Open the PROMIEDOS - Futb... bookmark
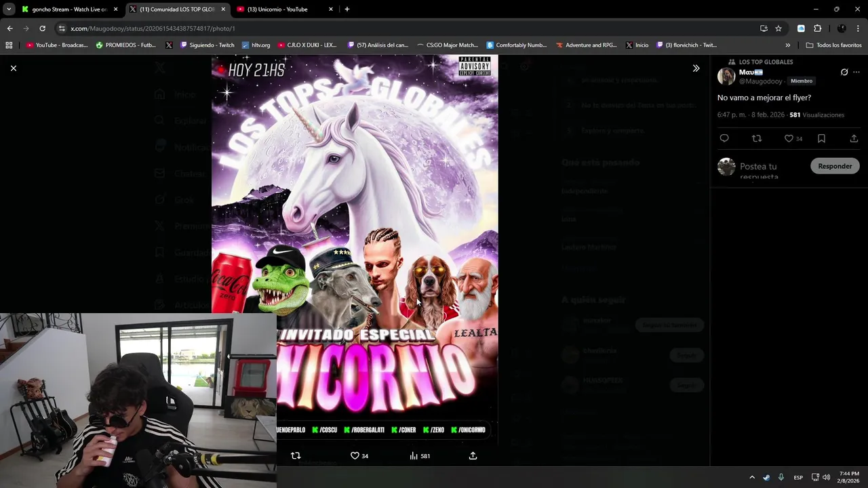 pos(126,45)
